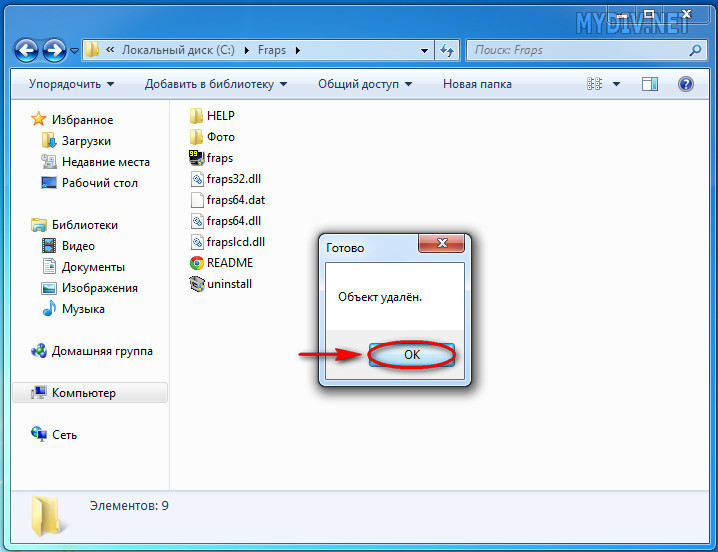This screenshot has height=552, width=718.
Task: Click the Сеть network icon
Action: tap(38, 434)
